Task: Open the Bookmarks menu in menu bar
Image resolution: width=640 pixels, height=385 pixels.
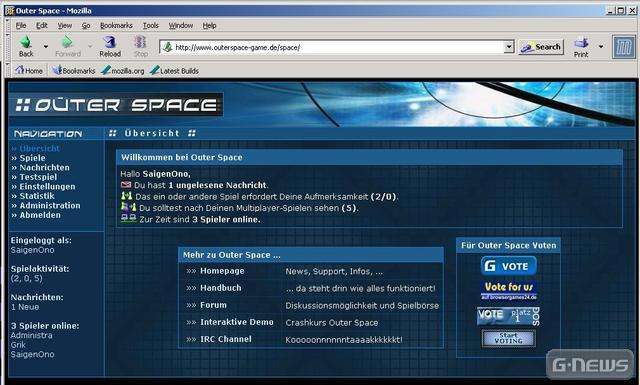Action: 116,25
